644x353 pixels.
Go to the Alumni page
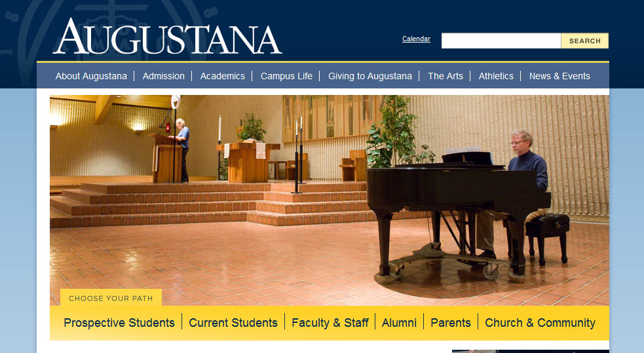tap(399, 323)
